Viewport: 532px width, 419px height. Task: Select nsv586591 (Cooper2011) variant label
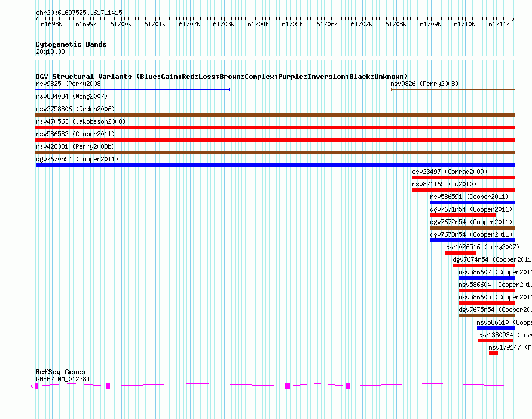[x=469, y=197]
